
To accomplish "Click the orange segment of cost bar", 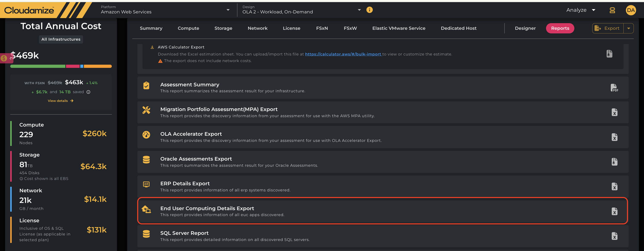I will (98, 66).
